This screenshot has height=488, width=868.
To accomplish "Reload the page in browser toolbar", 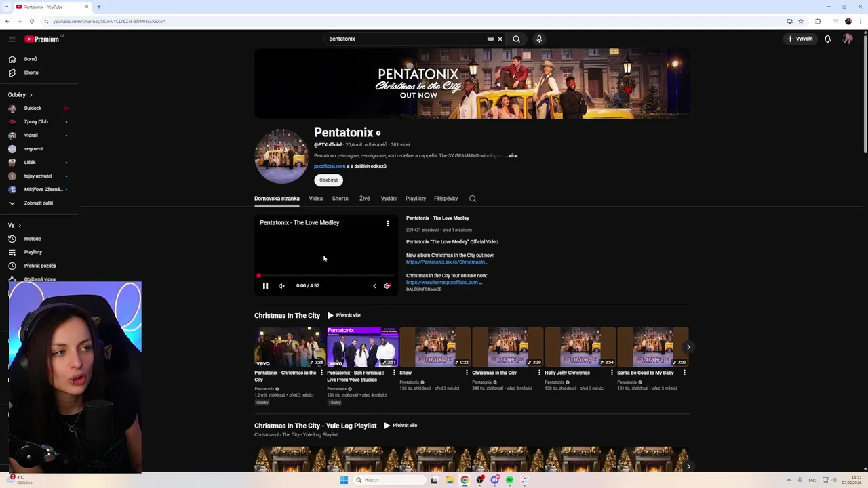I will click(31, 21).
